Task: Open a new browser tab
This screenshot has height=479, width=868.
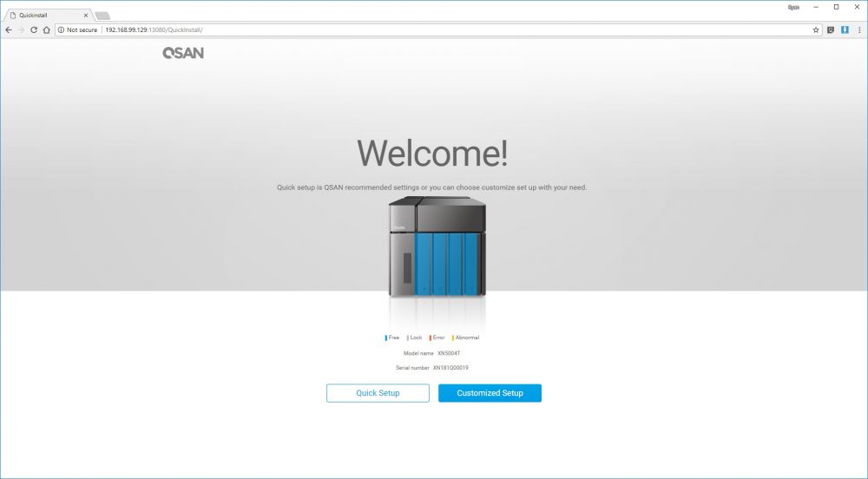Action: coord(102,16)
